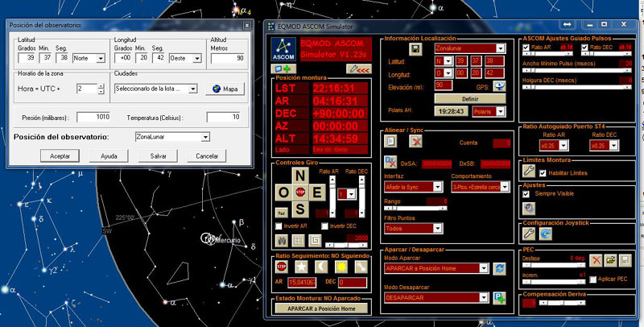Viewport: 644px width, 327px height.
Task: Enable the Invertir AR checkbox
Action: [279, 226]
